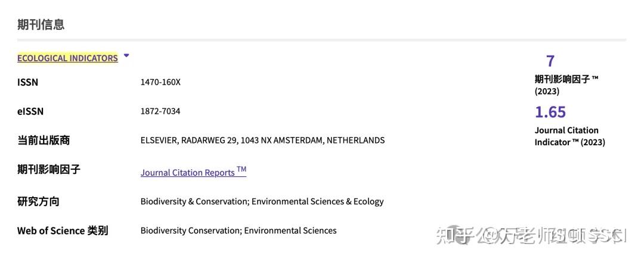This screenshot has width=644, height=262.
Task: Click the 期刊影响因子 (2023) label at right
Action: [x=566, y=85]
